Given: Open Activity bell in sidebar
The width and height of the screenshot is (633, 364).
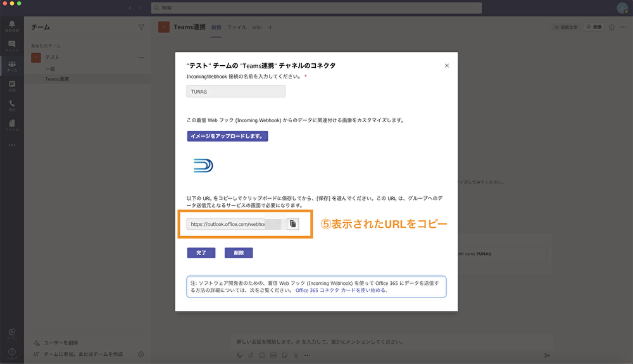Looking at the screenshot, I should (11, 26).
